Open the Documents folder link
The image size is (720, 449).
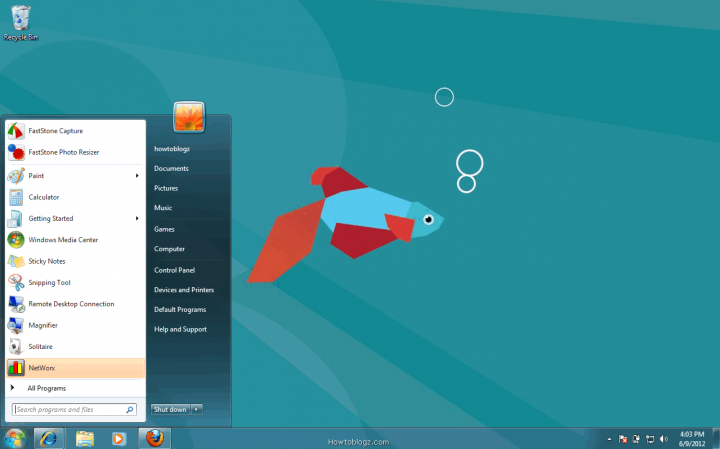click(x=171, y=169)
